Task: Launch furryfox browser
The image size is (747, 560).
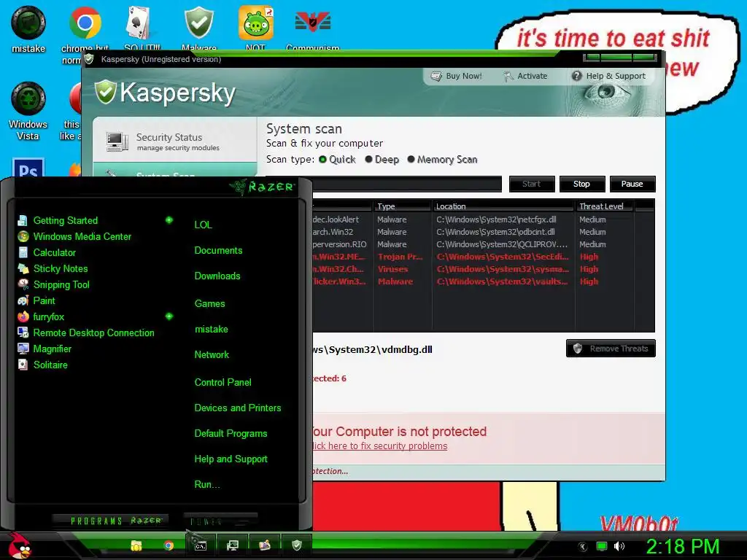Action: [48, 316]
